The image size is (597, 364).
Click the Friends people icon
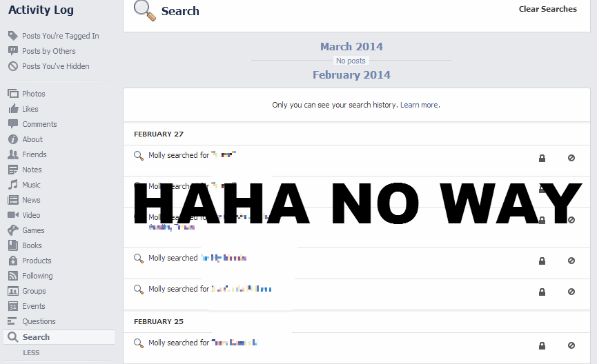coord(13,154)
